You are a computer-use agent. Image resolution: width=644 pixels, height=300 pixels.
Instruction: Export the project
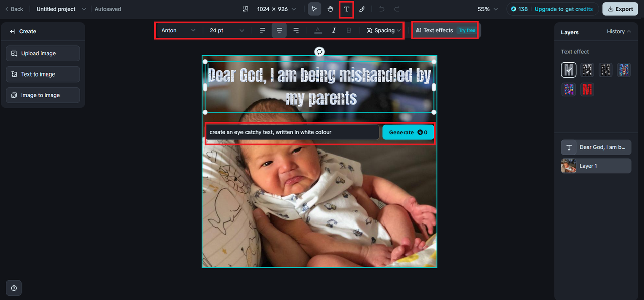click(619, 9)
